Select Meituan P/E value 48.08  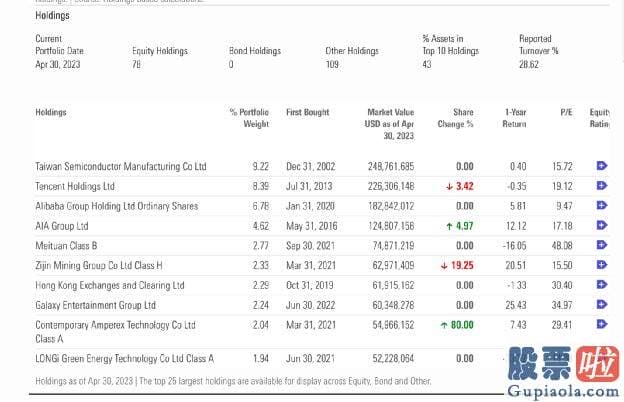click(x=562, y=246)
